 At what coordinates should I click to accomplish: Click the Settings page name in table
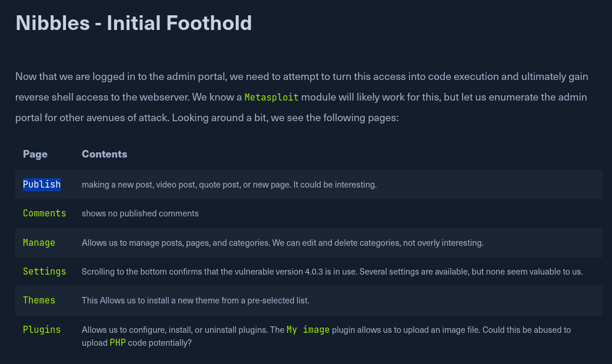[45, 272]
